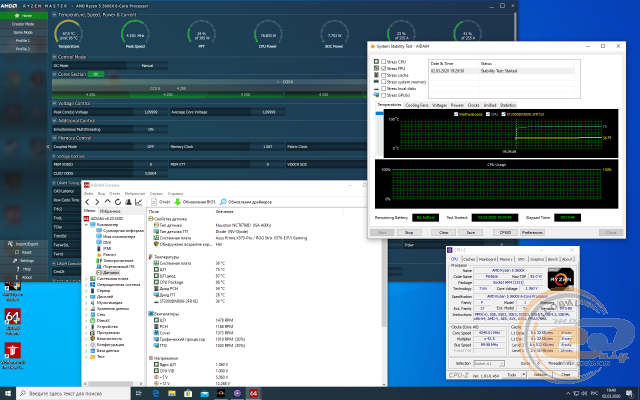Uncheck Stress FPU checkbox
Image resolution: width=640 pixels, height=400 pixels.
pos(383,69)
